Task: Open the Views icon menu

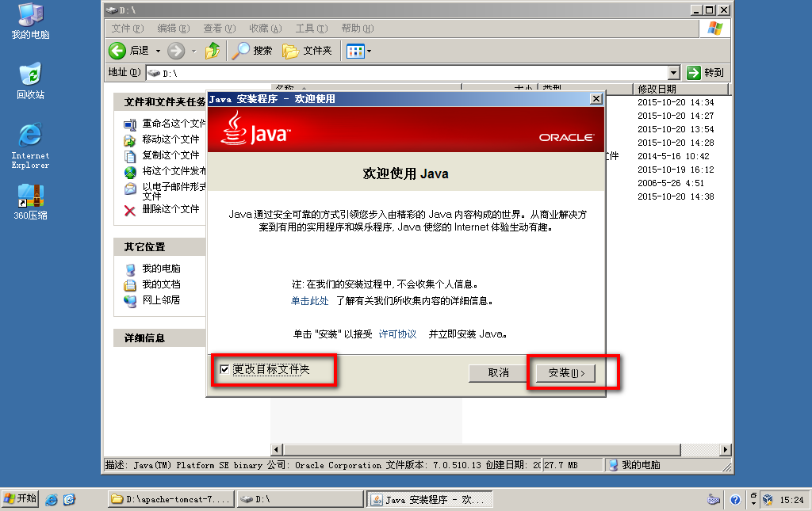Action: tap(355, 51)
